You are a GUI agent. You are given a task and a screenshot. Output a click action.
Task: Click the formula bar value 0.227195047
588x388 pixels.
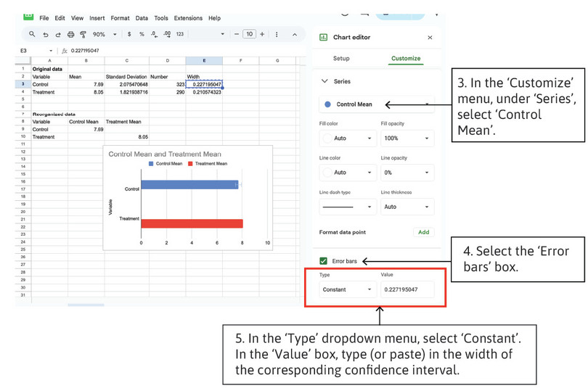click(85, 51)
